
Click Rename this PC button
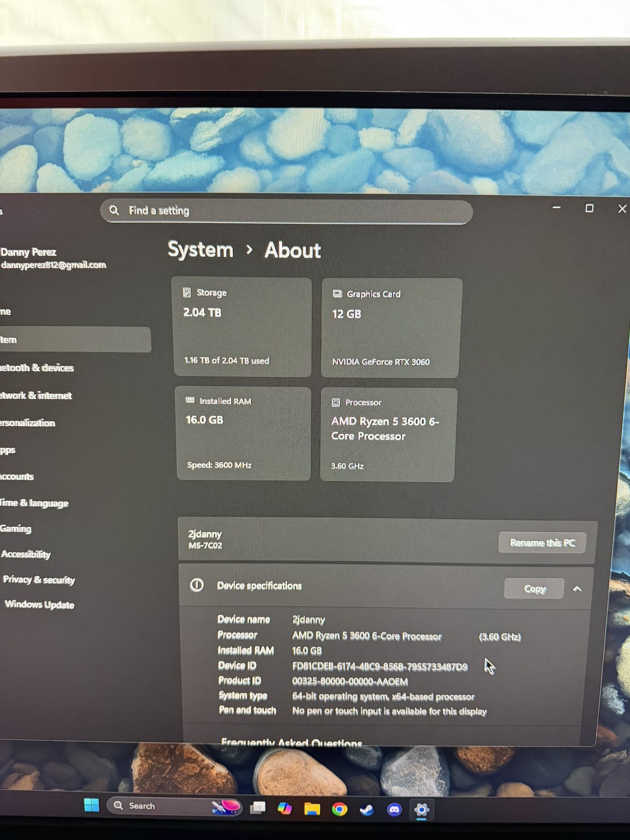(x=542, y=543)
